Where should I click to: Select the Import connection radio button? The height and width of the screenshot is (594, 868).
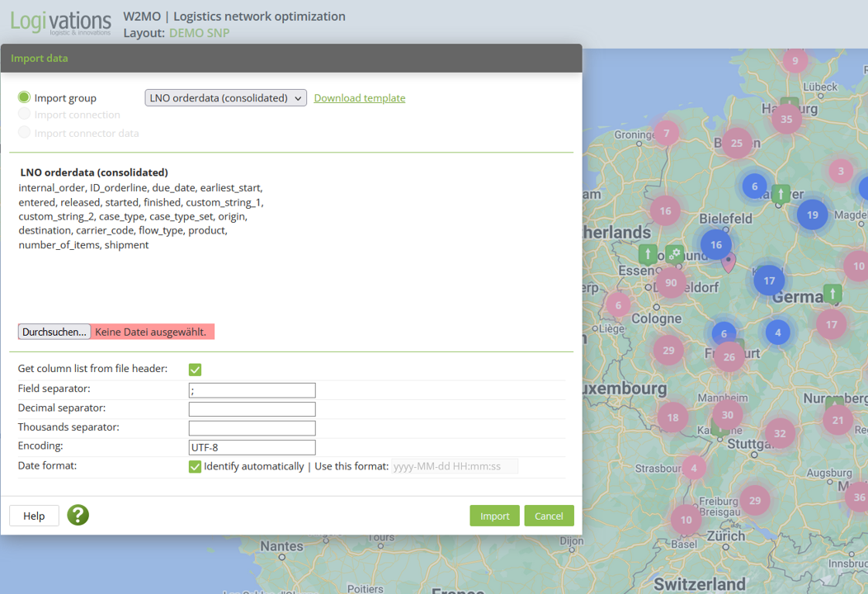[24, 114]
